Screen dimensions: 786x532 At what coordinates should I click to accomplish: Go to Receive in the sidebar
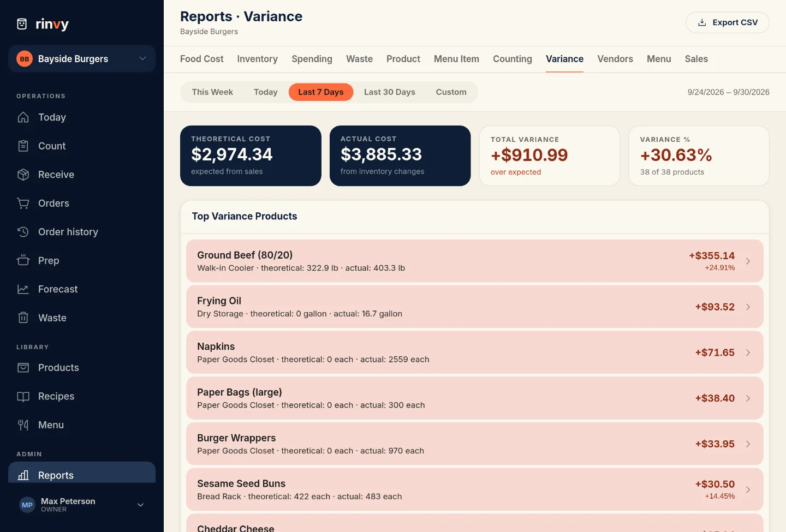click(x=82, y=175)
